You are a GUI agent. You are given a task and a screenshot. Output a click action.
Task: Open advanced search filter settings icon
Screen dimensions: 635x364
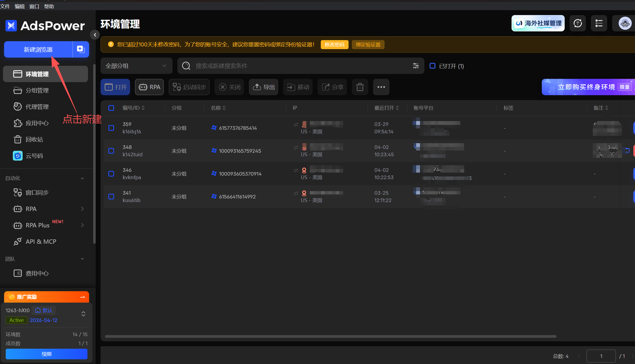[416, 66]
